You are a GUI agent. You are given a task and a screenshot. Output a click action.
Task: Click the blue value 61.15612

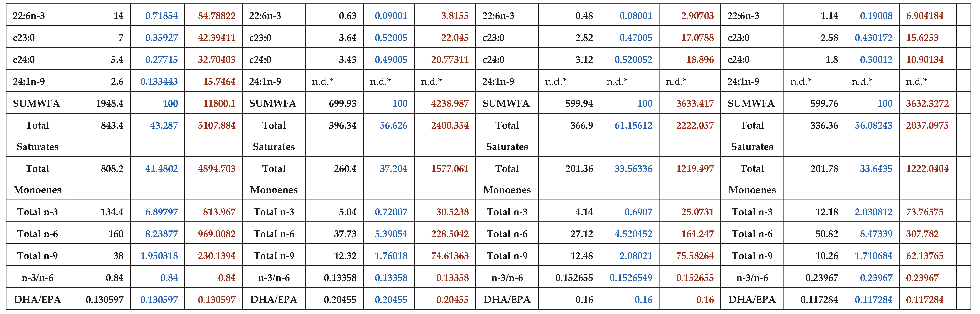[x=633, y=125]
